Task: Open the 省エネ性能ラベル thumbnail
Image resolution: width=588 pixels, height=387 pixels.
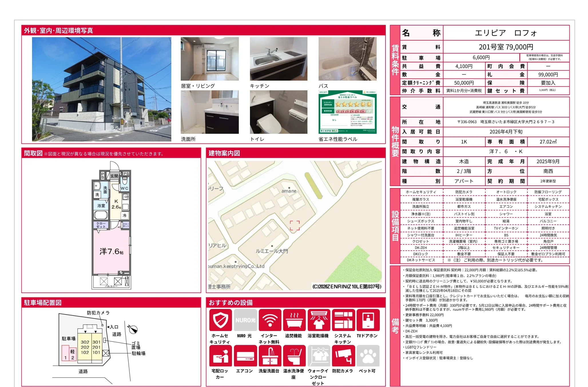Action: pyautogui.click(x=347, y=112)
